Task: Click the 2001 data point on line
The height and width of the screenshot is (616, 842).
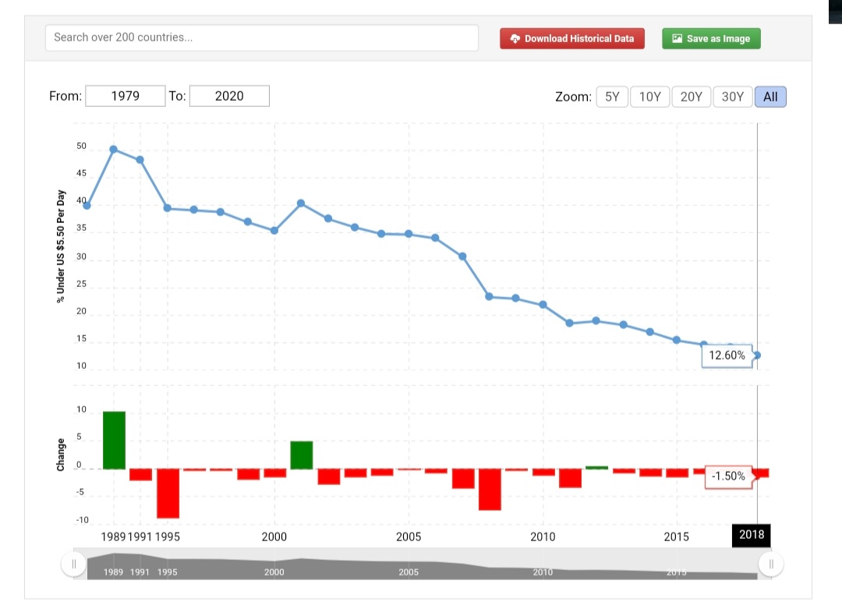Action: coord(301,203)
